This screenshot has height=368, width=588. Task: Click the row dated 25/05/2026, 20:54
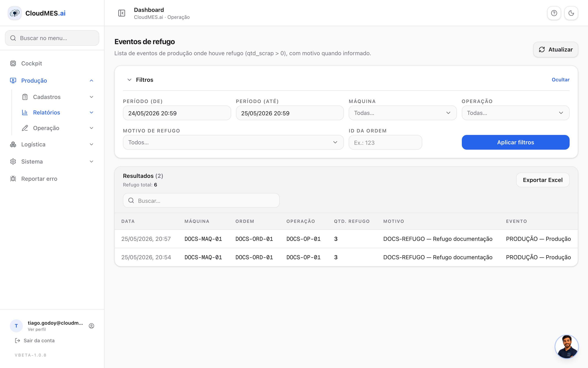(346, 257)
